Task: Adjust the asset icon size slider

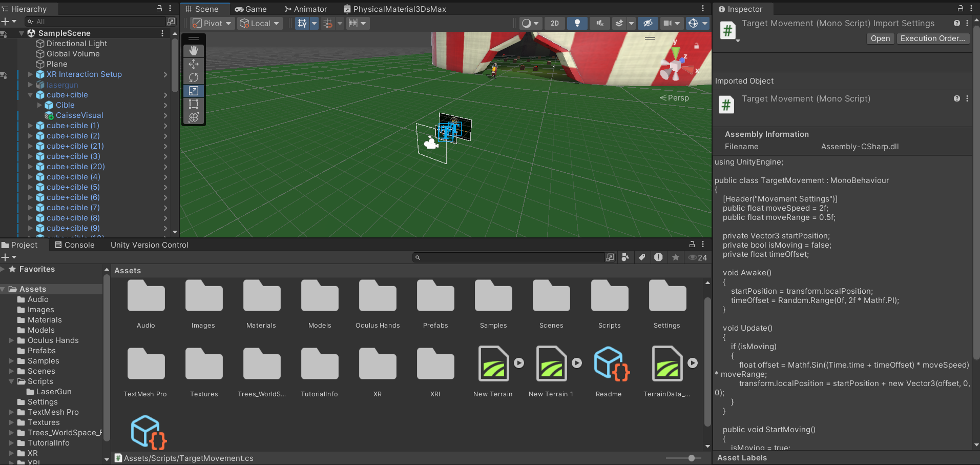Action: point(691,458)
